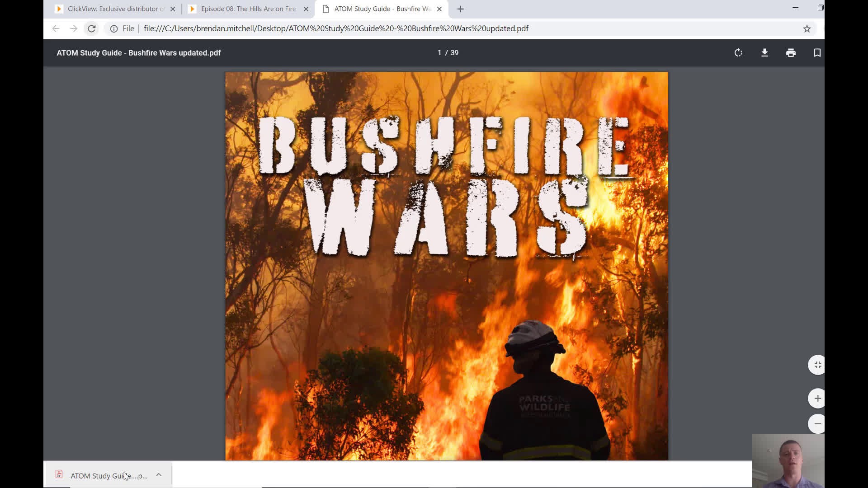The height and width of the screenshot is (488, 868).
Task: Click the PDF file icon in downloads bar
Action: click(x=59, y=474)
